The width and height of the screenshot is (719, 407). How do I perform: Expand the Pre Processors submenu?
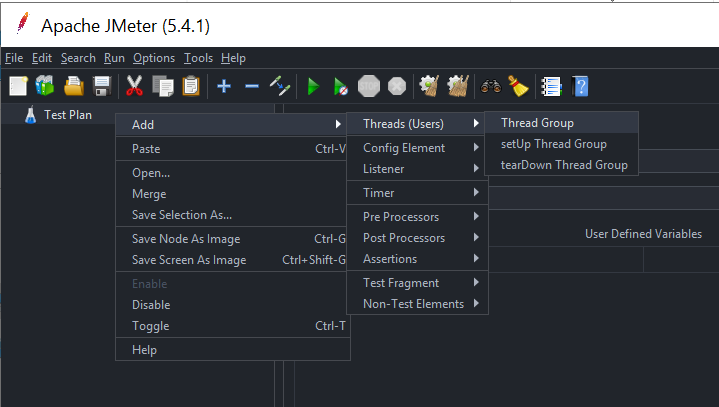click(417, 216)
